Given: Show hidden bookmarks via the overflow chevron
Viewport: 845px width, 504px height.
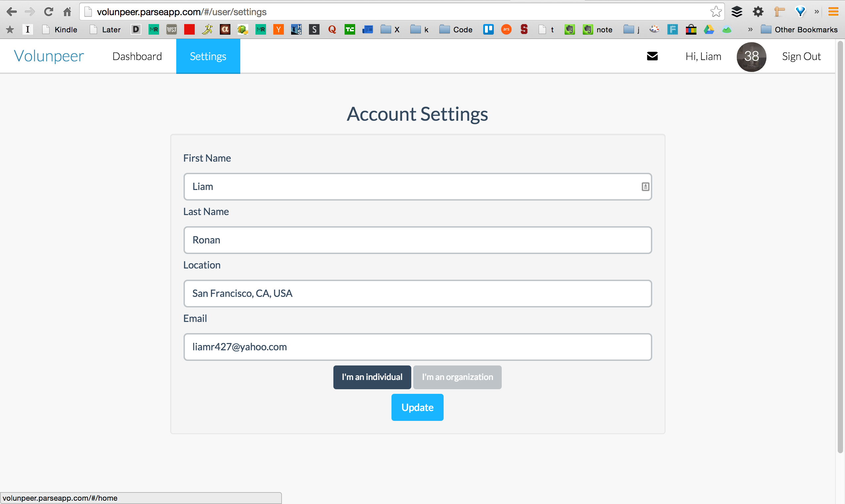Looking at the screenshot, I should (x=750, y=30).
